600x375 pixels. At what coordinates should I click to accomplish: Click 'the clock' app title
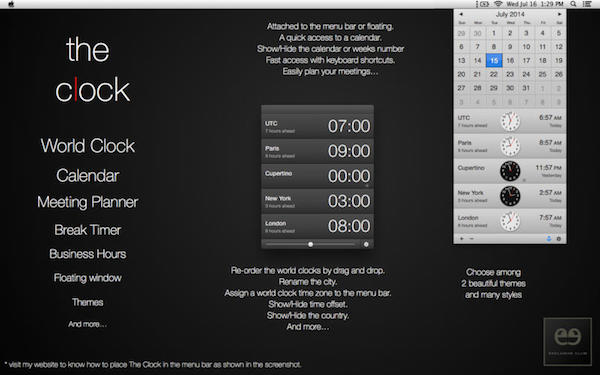tap(92, 70)
